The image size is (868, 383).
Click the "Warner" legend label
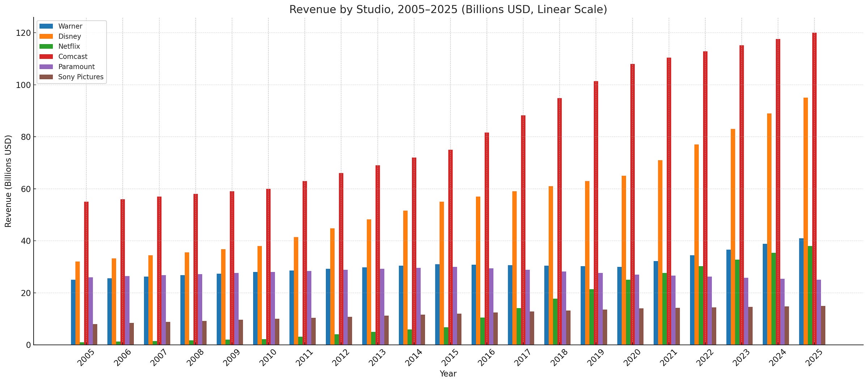[70, 26]
